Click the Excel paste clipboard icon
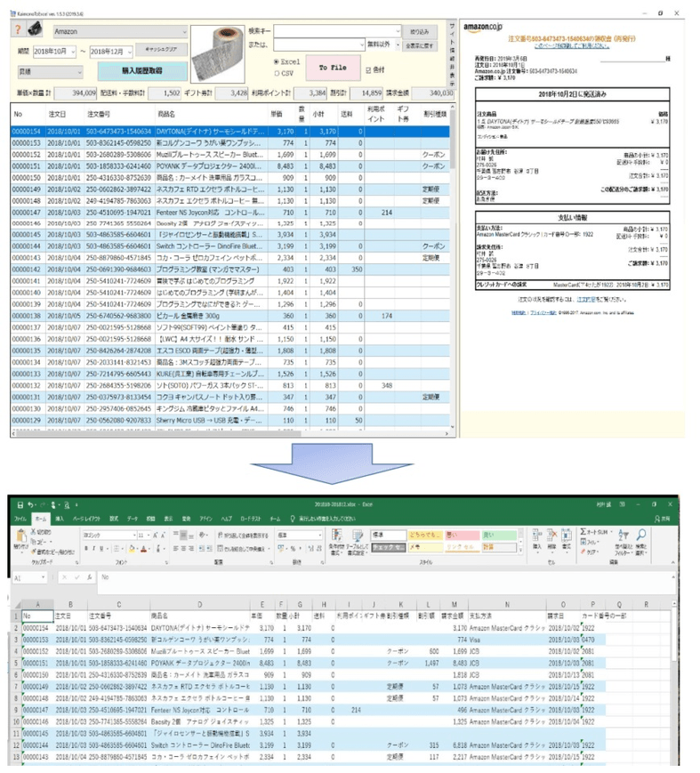Image resolution: width=700 pixels, height=773 pixels. coord(20,537)
